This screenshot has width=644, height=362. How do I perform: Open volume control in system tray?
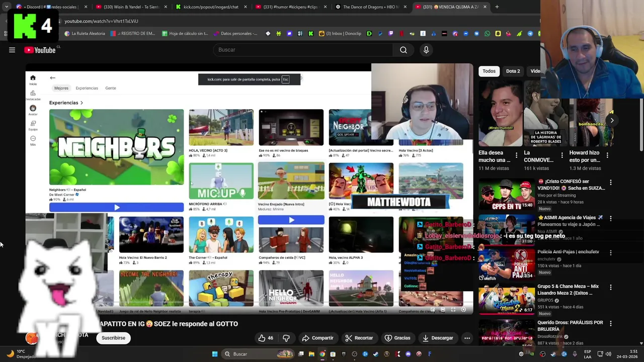tap(607, 354)
